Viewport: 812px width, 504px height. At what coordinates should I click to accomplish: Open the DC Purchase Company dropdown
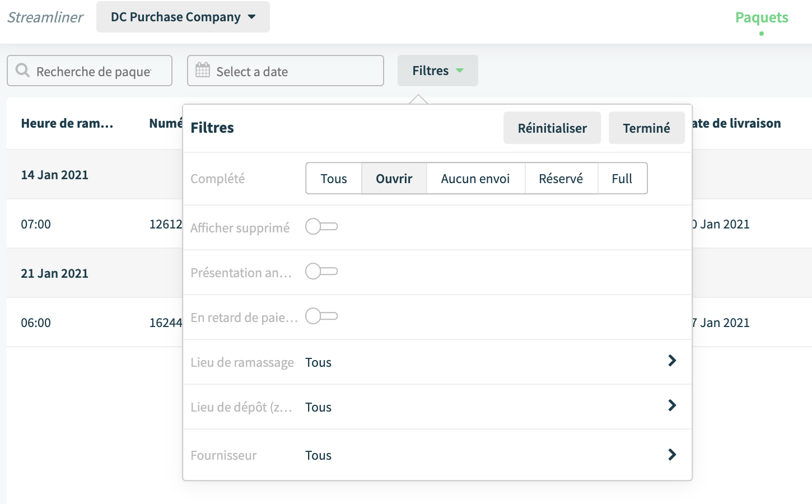tap(183, 17)
